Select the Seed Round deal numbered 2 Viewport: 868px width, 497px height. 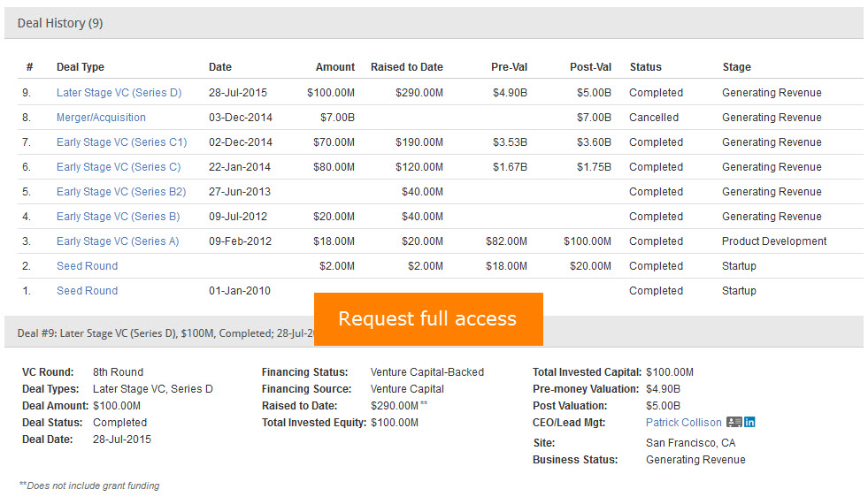coord(87,266)
